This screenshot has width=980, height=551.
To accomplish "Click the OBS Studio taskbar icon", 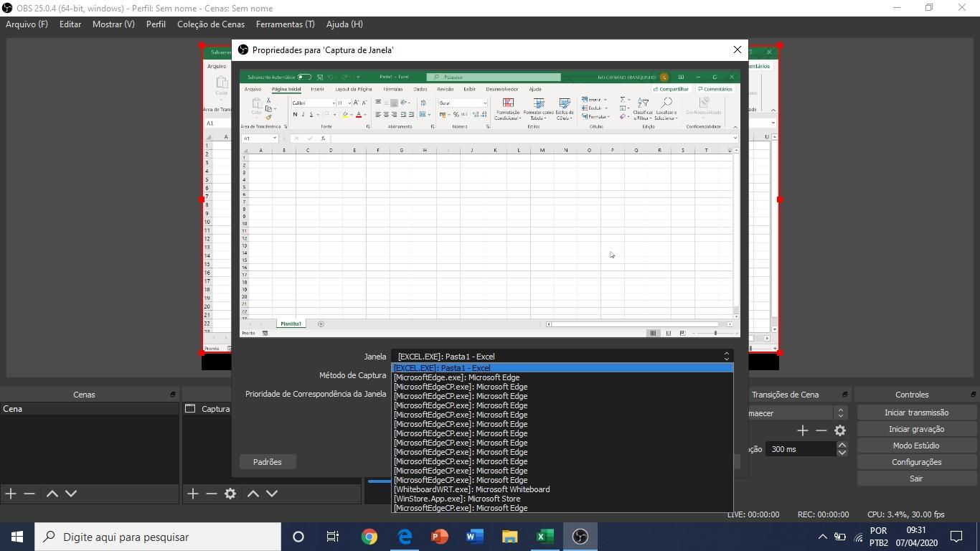I will [580, 537].
